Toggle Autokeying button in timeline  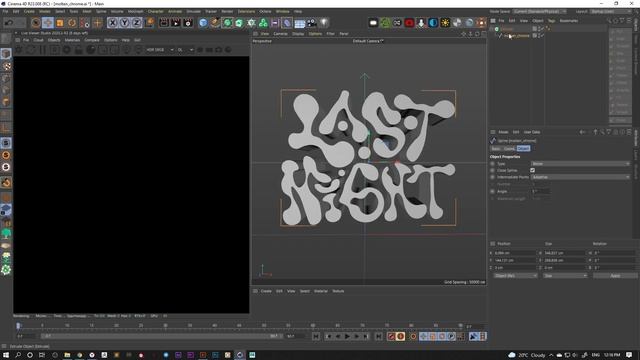pos(400,336)
